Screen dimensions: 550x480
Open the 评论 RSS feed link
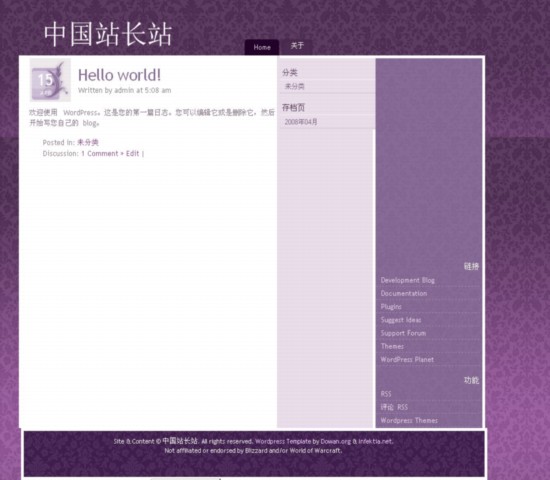click(394, 407)
